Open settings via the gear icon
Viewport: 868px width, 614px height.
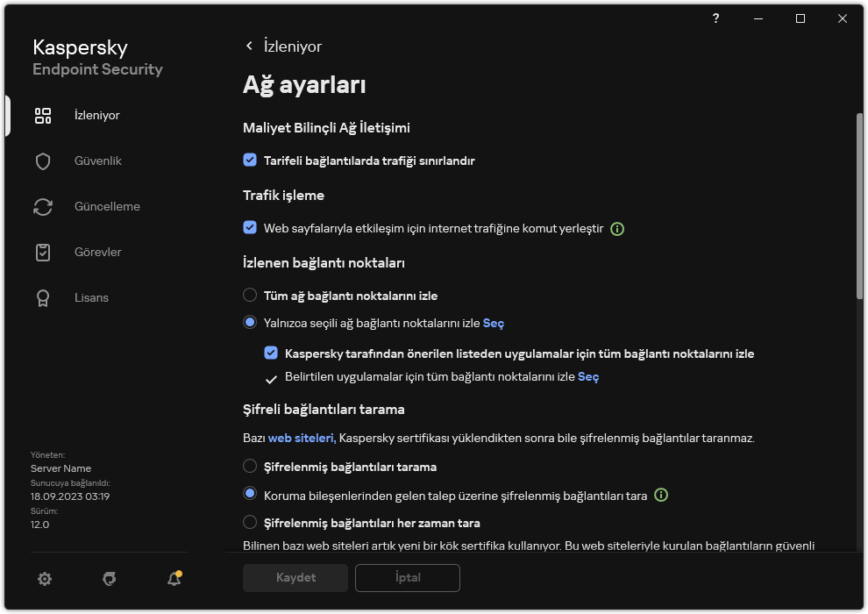45,579
